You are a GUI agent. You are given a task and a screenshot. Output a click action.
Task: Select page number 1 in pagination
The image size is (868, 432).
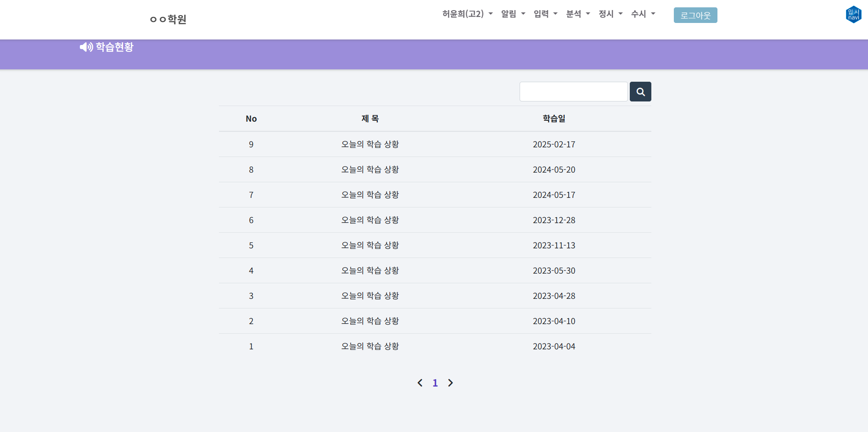(435, 383)
